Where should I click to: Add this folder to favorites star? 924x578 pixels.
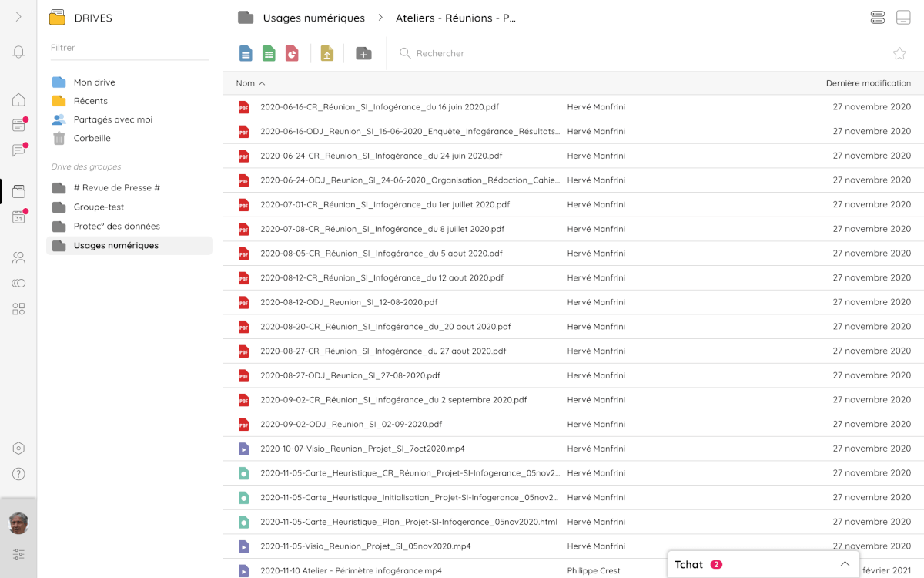point(899,53)
